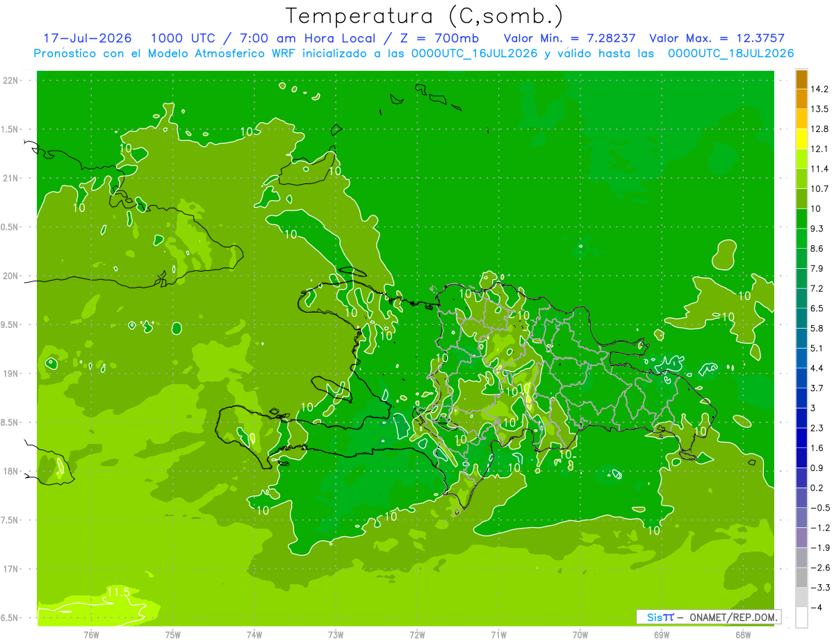Image resolution: width=834 pixels, height=644 pixels.
Task: Click the "68W" longitude axis label
Action: (x=743, y=634)
